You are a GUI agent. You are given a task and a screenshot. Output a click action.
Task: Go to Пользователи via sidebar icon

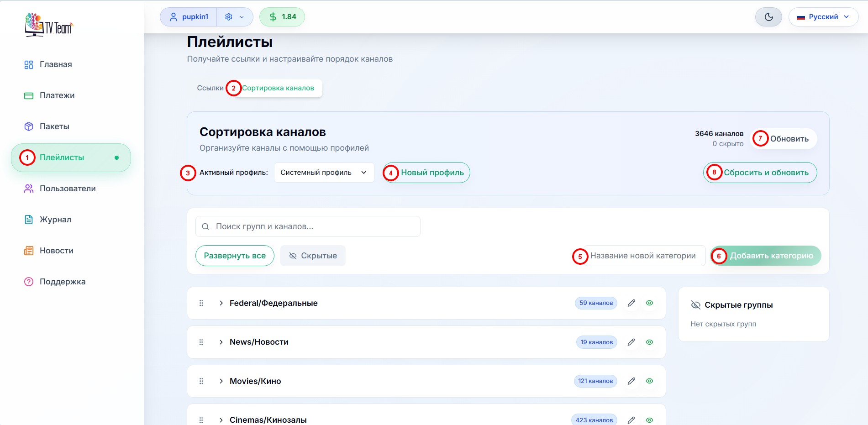pos(68,189)
